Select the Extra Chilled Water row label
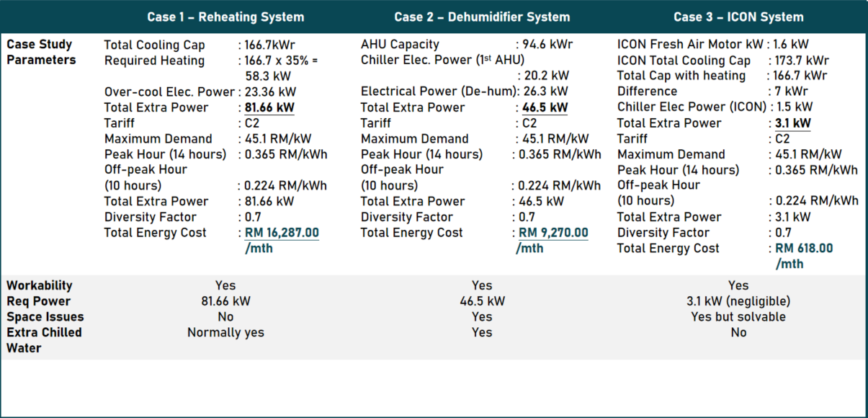This screenshot has width=868, height=418. 44,340
